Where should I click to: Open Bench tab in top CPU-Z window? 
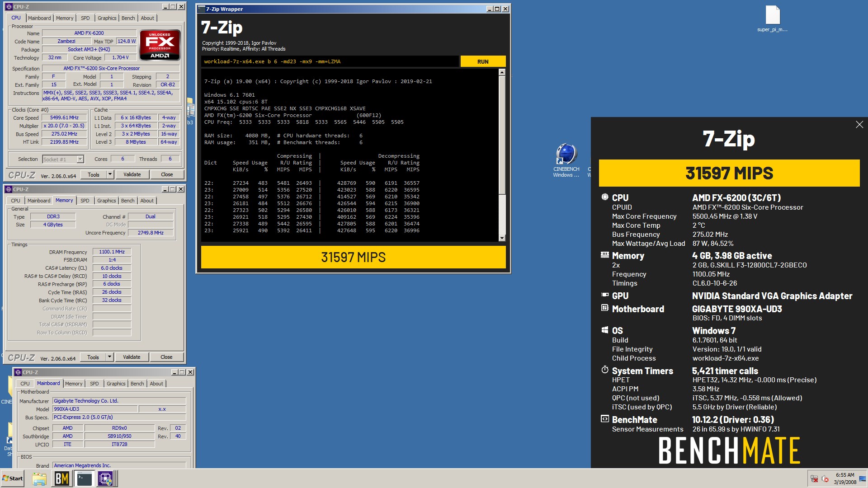tap(128, 18)
